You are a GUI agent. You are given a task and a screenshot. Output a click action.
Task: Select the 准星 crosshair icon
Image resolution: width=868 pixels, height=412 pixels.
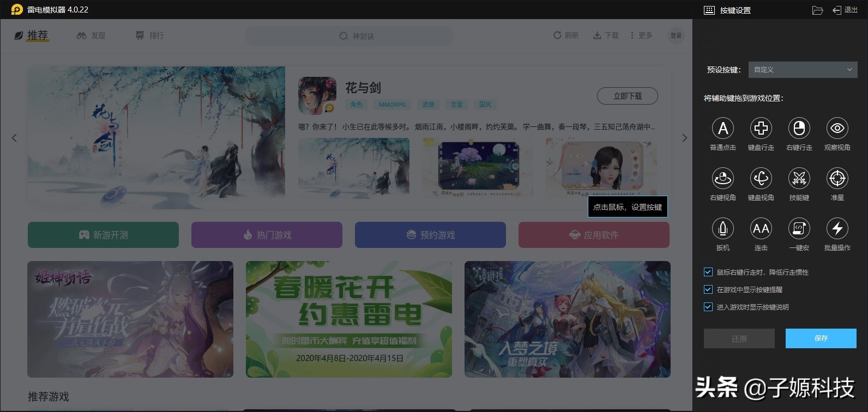pyautogui.click(x=837, y=178)
